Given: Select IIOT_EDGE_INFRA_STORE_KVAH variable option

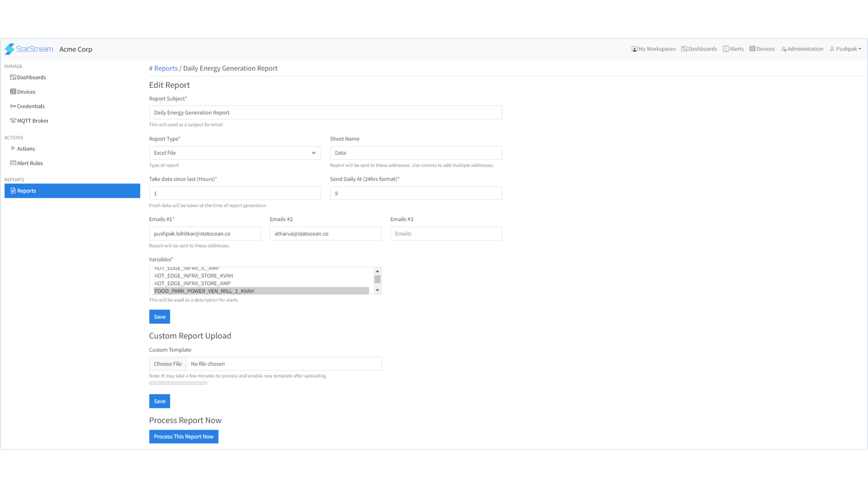Looking at the screenshot, I should click(194, 276).
